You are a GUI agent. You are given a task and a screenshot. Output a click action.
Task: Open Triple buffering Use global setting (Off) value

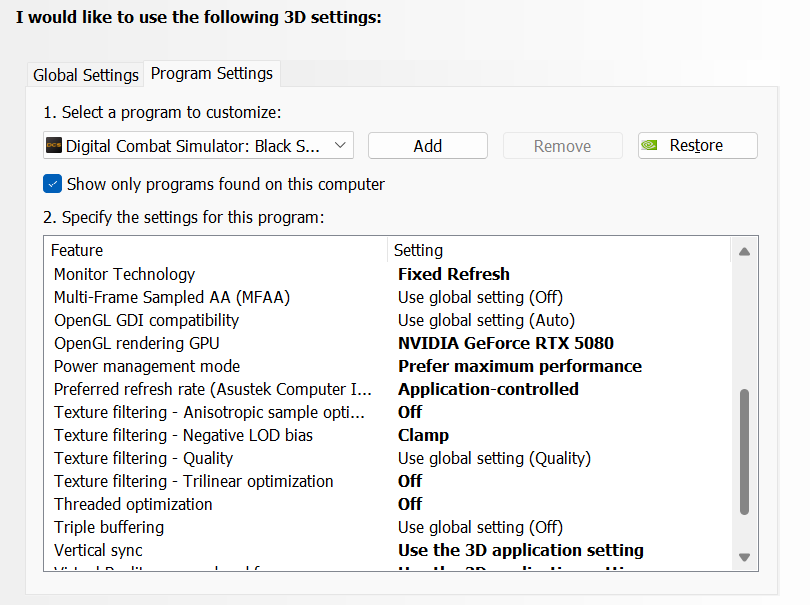[480, 527]
